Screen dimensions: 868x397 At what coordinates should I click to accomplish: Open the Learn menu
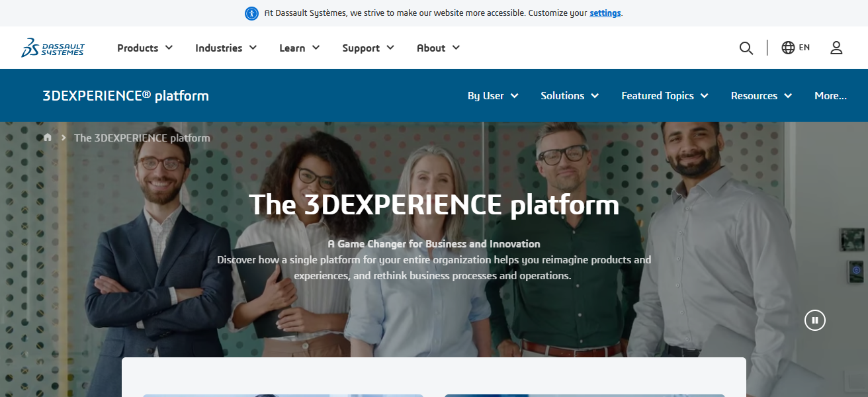click(x=299, y=48)
